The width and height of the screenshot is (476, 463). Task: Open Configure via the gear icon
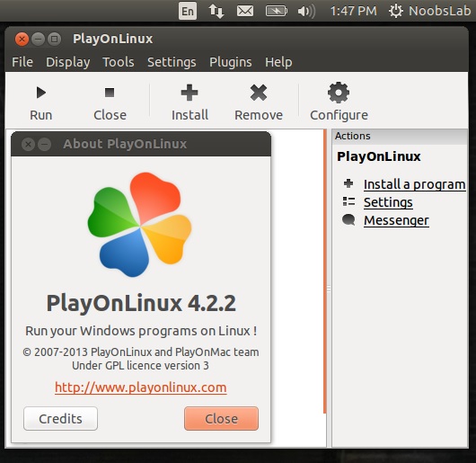pyautogui.click(x=339, y=93)
